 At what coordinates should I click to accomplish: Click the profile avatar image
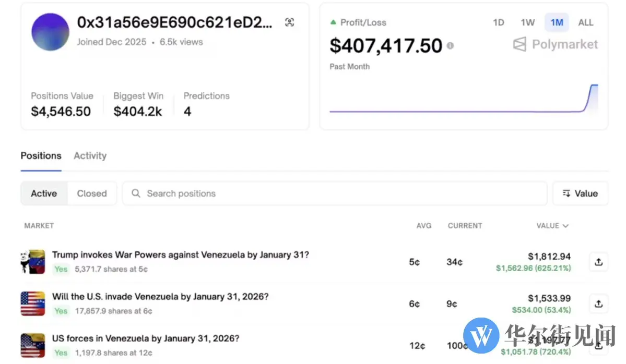coord(51,32)
